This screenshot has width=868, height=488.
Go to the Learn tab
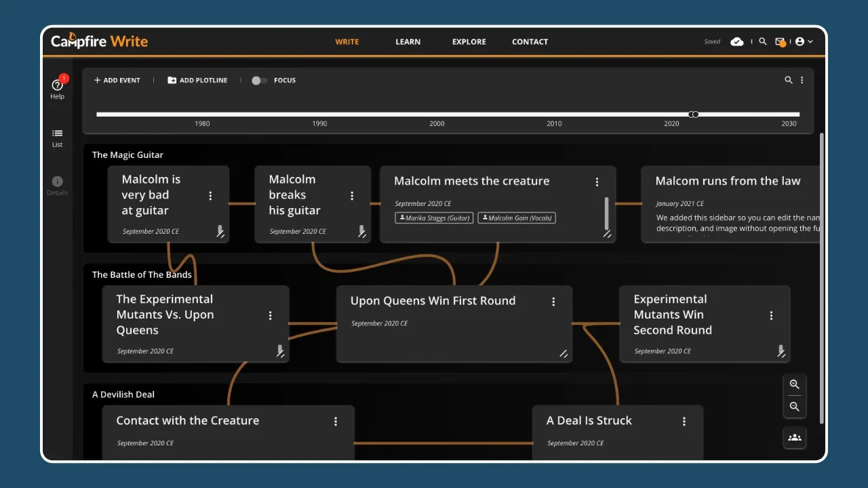click(x=408, y=42)
